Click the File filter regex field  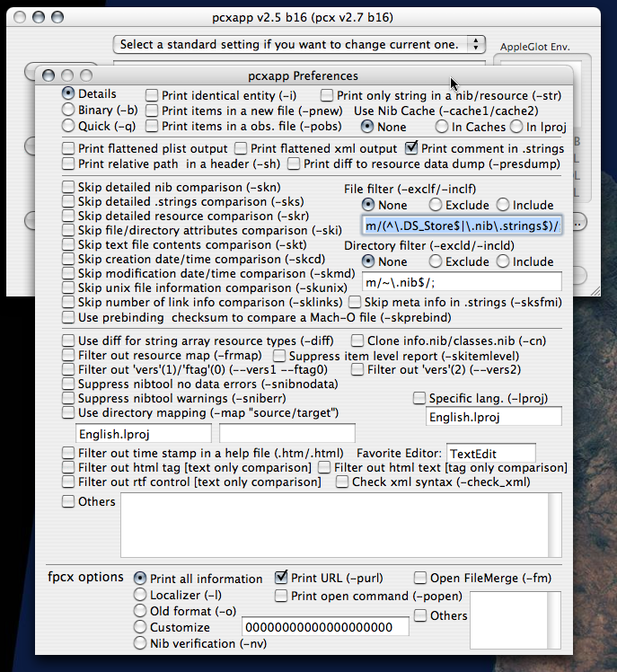462,225
